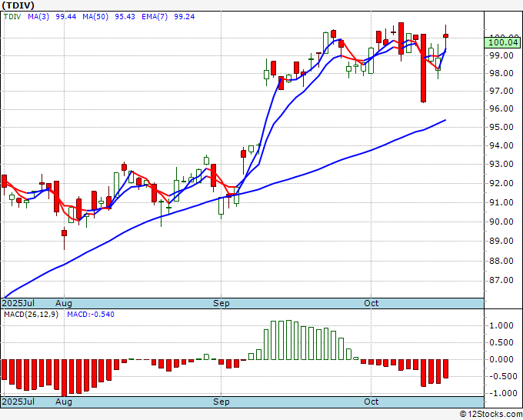This screenshot has height=420, width=523.
Task: Click the 89.00 price axis label
Action: coord(501,241)
